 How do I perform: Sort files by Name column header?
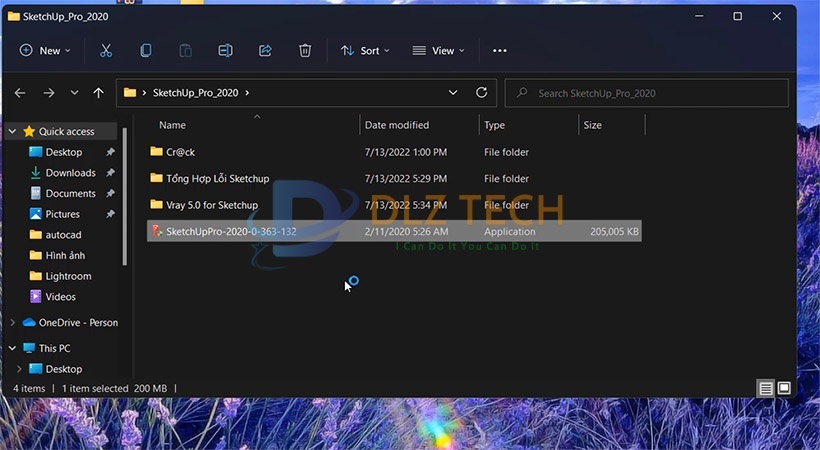click(173, 125)
